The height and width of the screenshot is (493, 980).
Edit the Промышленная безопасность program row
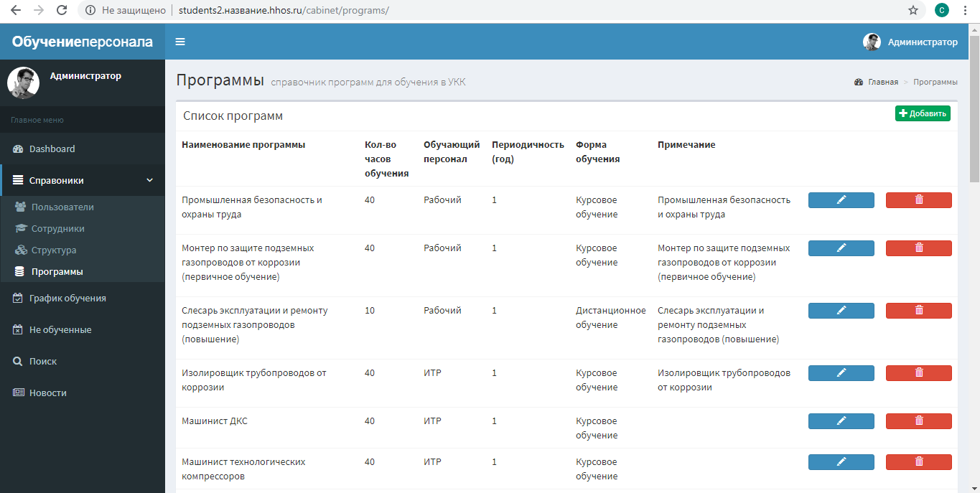pyautogui.click(x=841, y=200)
